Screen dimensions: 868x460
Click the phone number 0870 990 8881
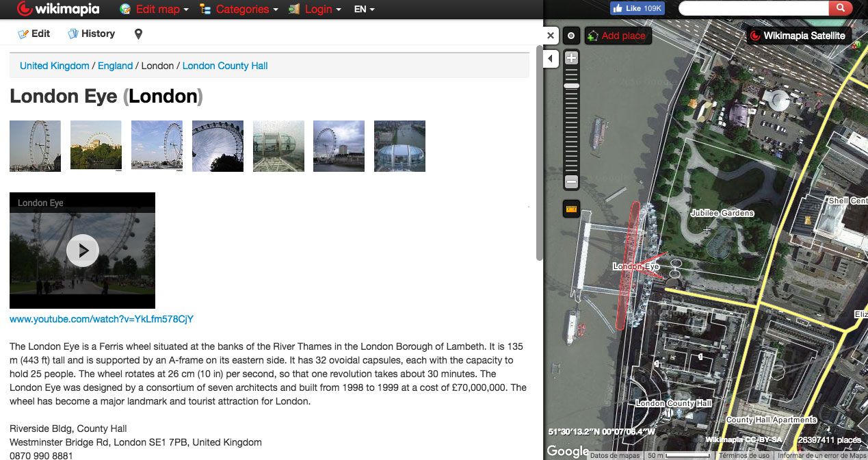click(42, 455)
